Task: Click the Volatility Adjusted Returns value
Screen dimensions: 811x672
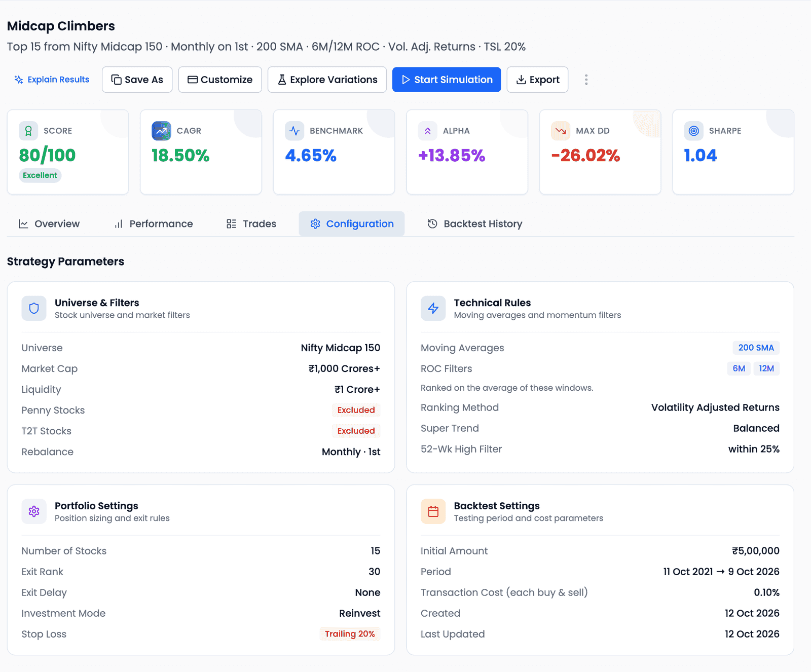Action: 715,407
